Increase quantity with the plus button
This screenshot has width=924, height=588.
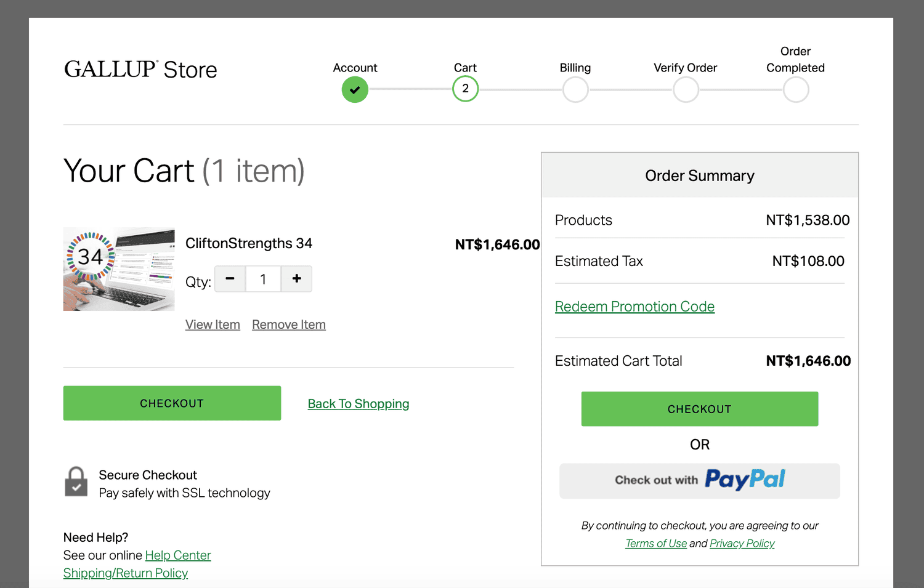[x=297, y=279]
